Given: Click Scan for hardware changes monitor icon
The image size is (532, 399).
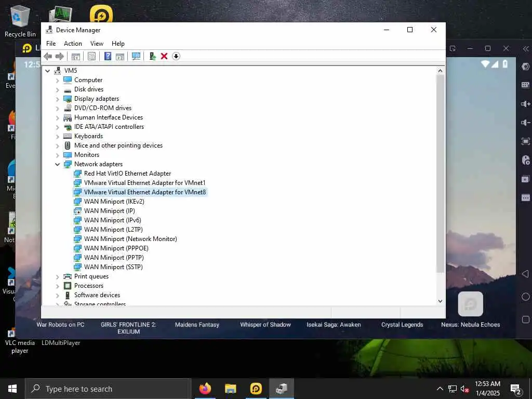Looking at the screenshot, I should click(136, 56).
